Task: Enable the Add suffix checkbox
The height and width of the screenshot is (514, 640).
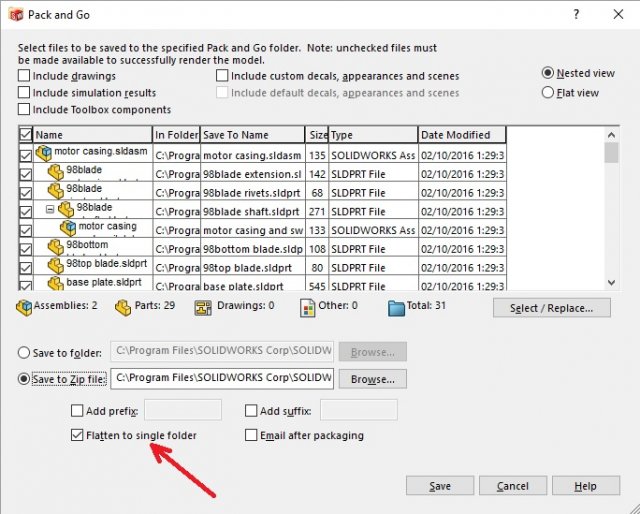Action: pyautogui.click(x=251, y=410)
